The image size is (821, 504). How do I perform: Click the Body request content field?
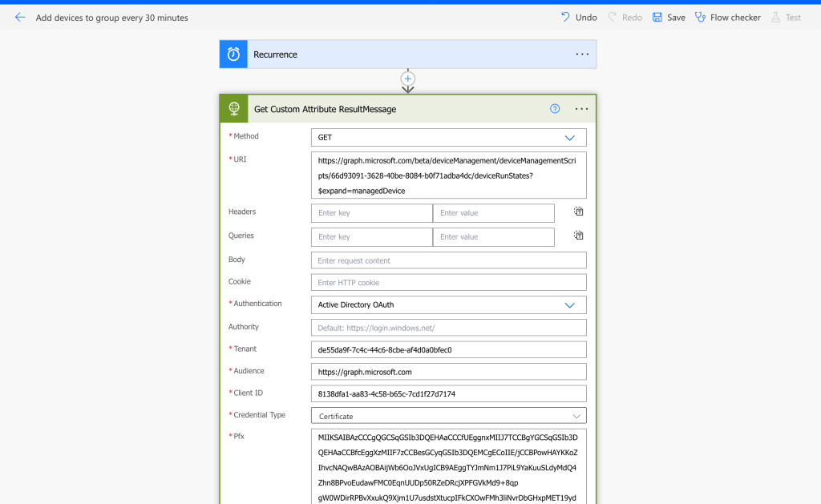coord(448,260)
